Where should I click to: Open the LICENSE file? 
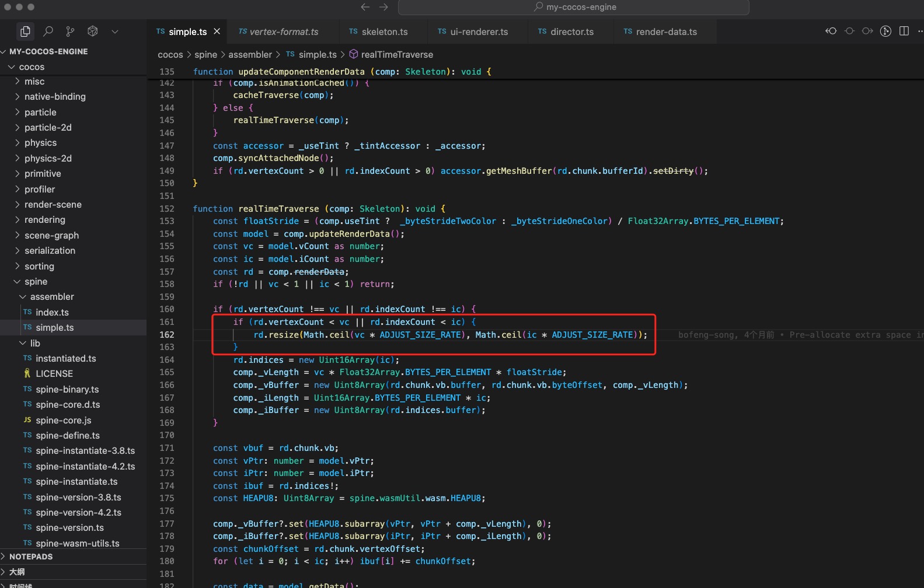click(x=54, y=374)
